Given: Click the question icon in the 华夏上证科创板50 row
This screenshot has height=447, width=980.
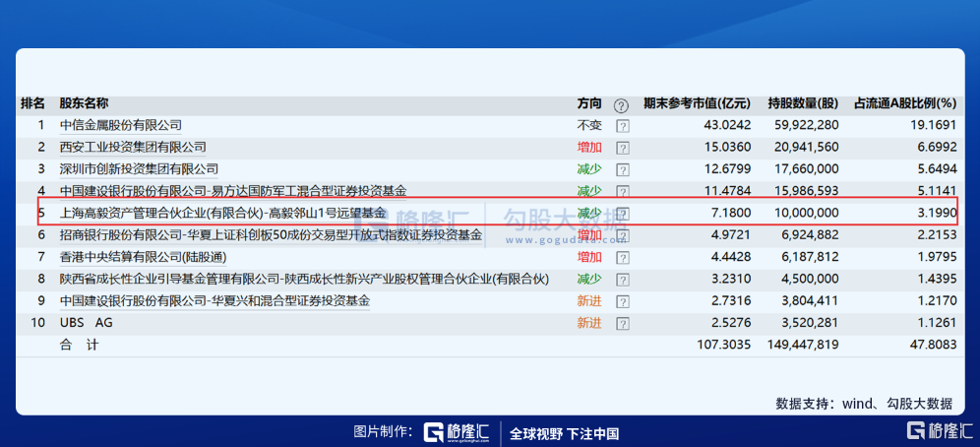Looking at the screenshot, I should point(623,235).
